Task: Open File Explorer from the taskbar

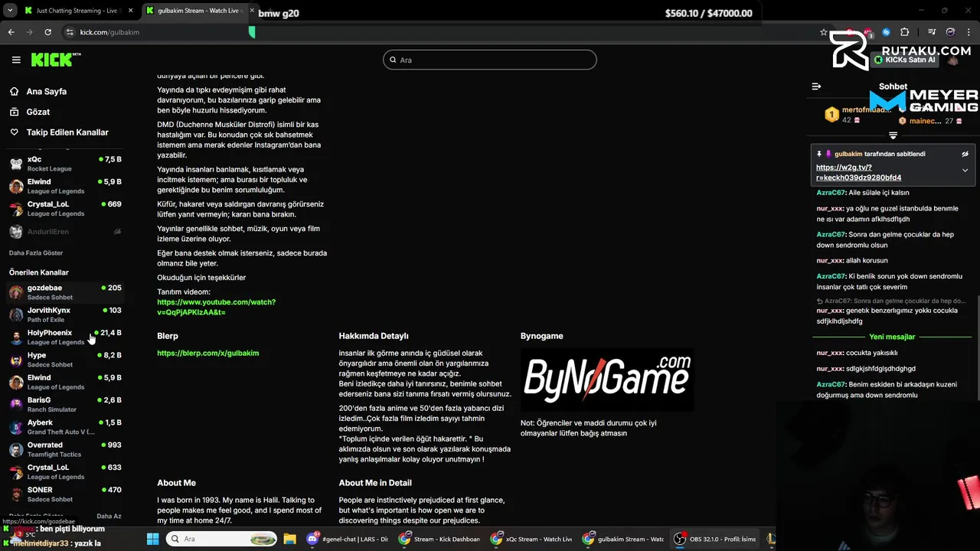Action: pyautogui.click(x=289, y=539)
